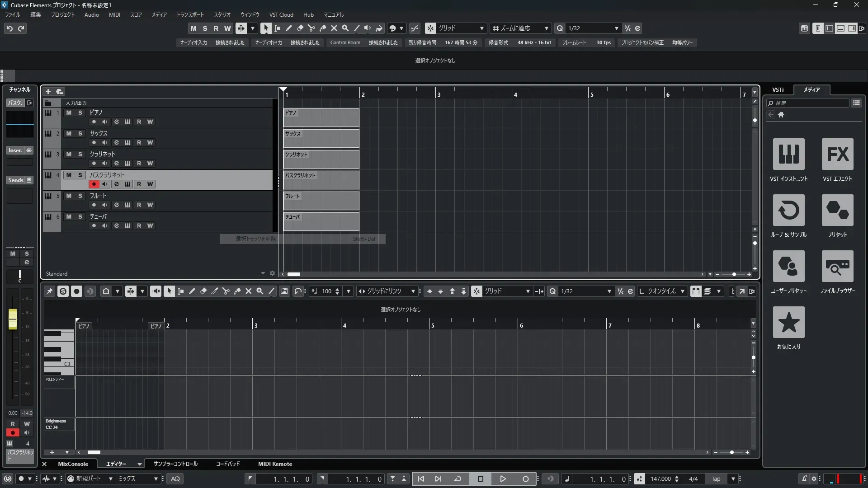Screen dimensions: 868x488
Task: Select the Glue tool in top toolbar
Action: pos(322,28)
